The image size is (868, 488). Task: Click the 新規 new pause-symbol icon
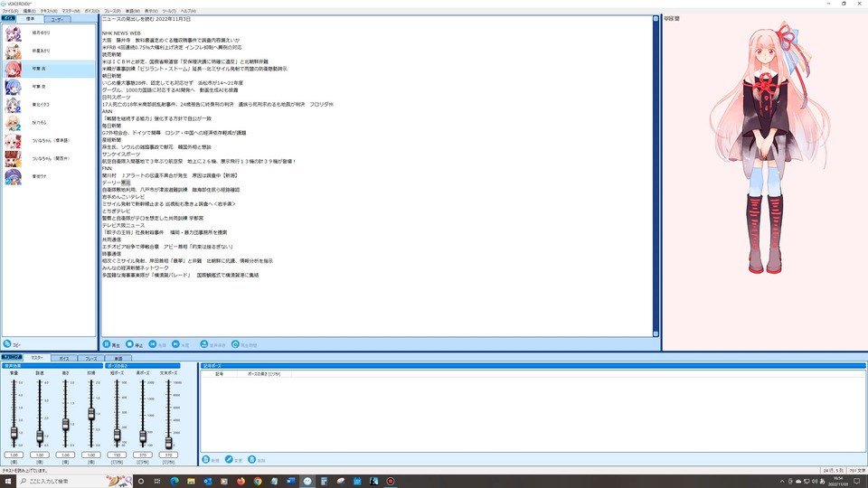click(x=206, y=460)
